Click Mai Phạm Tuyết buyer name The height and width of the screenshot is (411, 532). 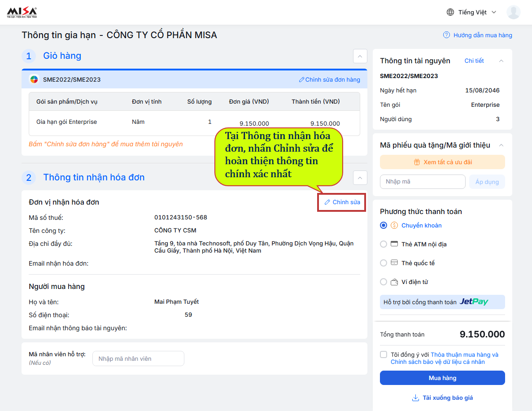click(x=176, y=302)
